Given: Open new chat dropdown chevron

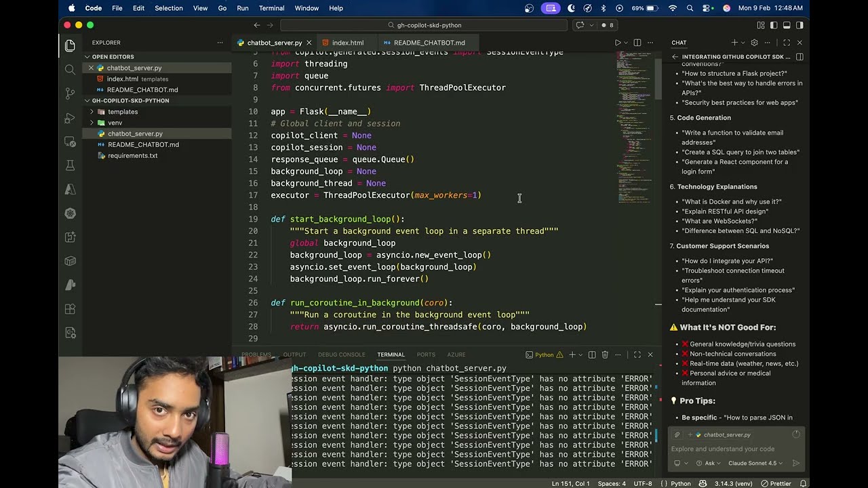Looking at the screenshot, I should [x=743, y=43].
